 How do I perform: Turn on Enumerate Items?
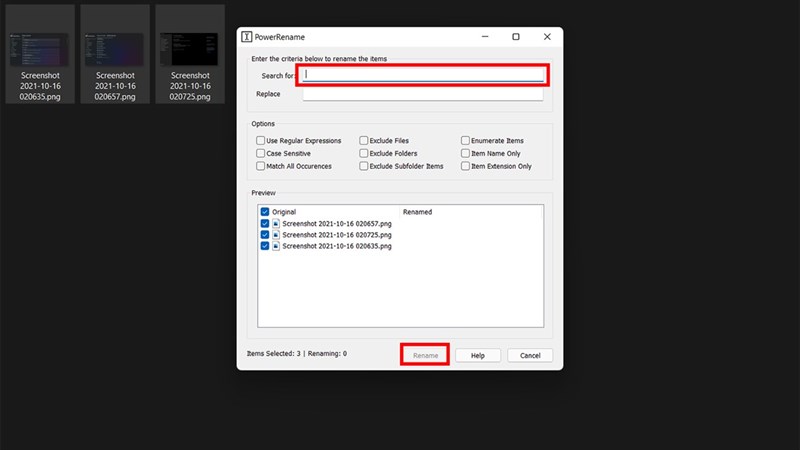(x=465, y=140)
